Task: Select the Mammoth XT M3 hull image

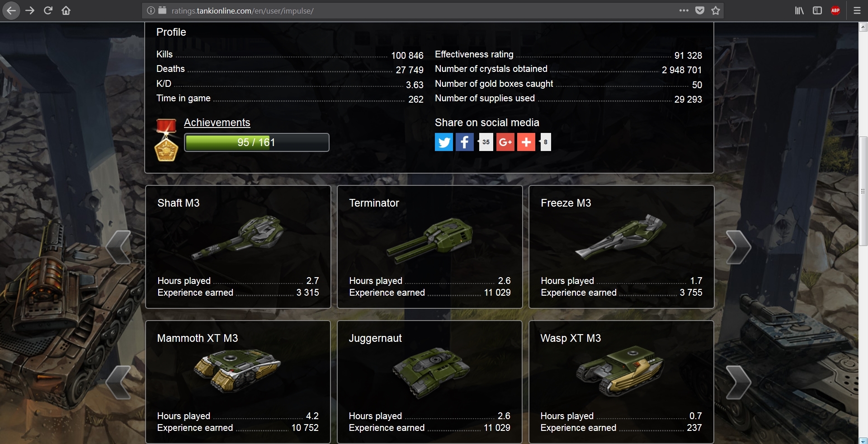Action: 237,371
